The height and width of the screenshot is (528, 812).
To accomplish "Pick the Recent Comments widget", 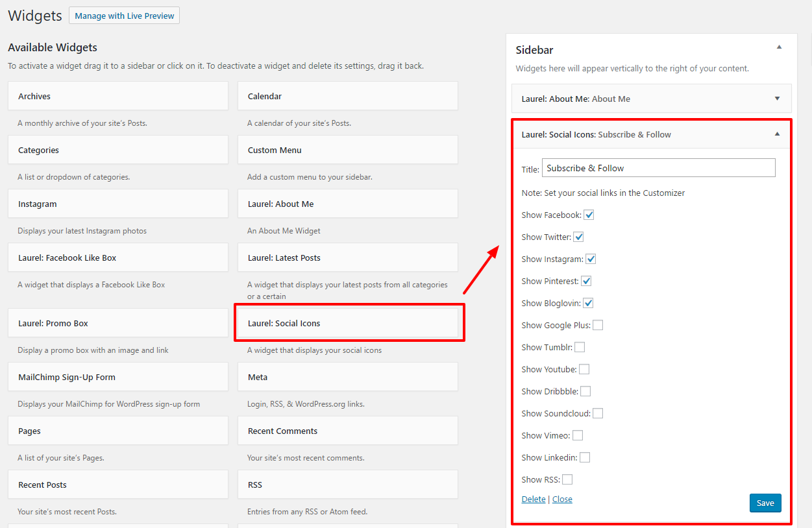I will click(347, 431).
